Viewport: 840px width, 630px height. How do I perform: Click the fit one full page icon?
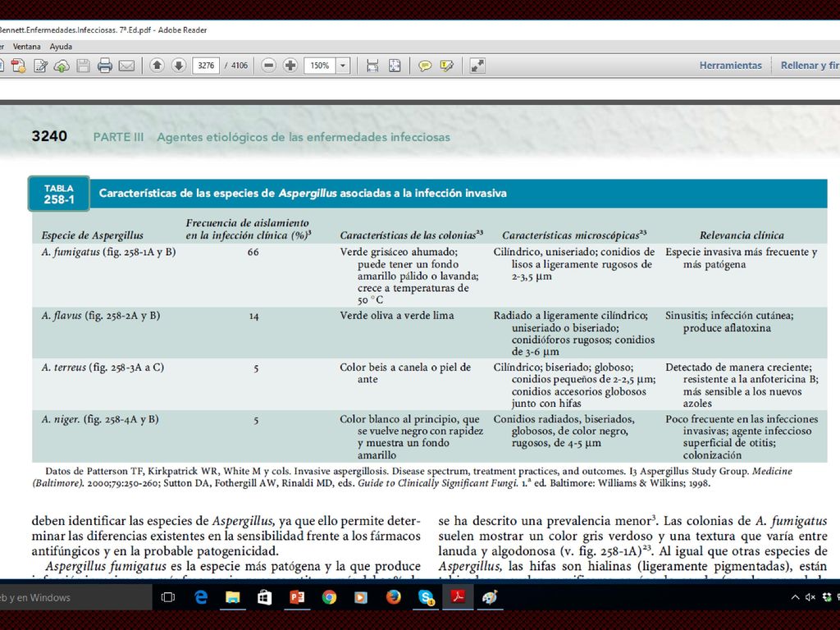(395, 66)
